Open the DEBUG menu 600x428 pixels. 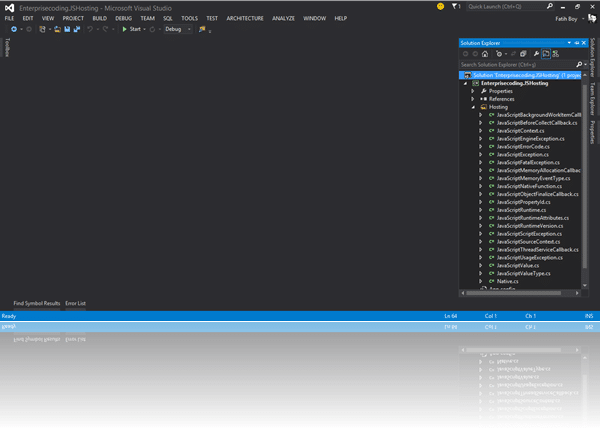124,18
